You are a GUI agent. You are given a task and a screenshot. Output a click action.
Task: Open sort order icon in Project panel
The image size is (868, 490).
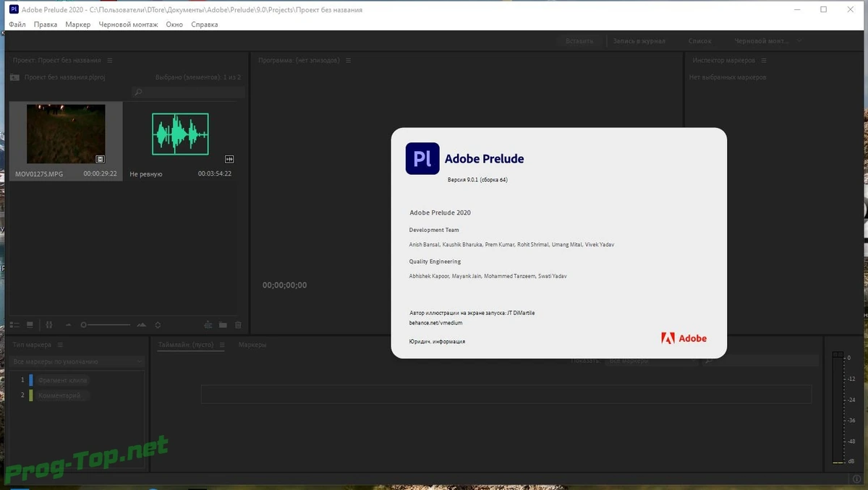(x=158, y=325)
